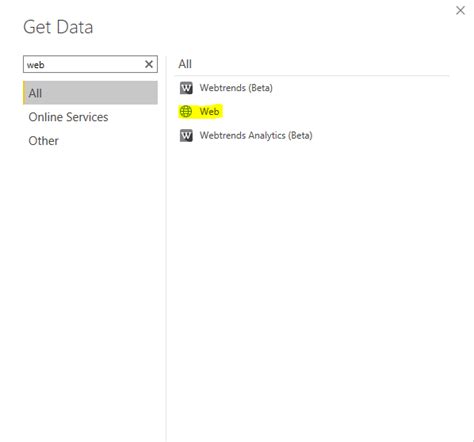
Task: Select the Online Services category
Action: pos(68,117)
